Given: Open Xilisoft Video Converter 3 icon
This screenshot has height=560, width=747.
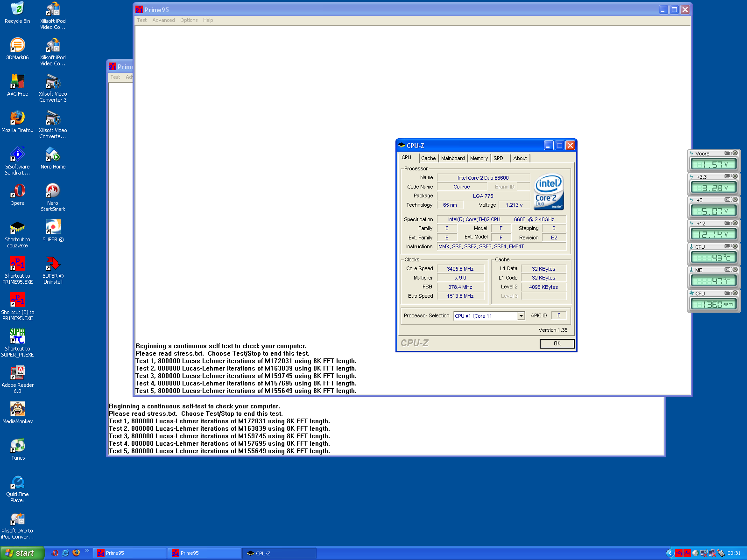Looking at the screenshot, I should pos(53,88).
